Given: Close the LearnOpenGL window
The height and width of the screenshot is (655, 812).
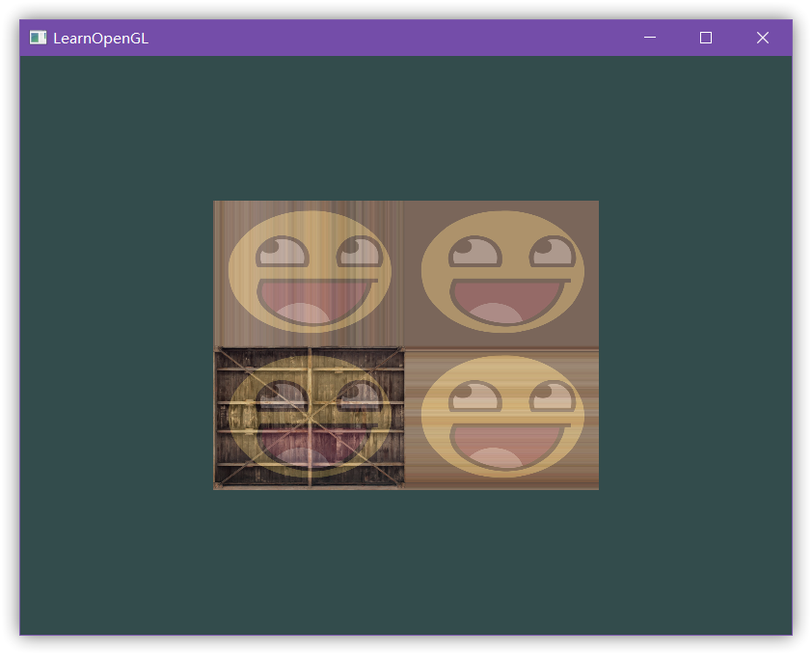Looking at the screenshot, I should click(763, 38).
